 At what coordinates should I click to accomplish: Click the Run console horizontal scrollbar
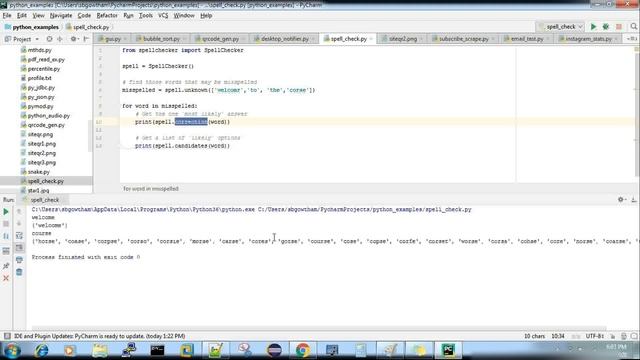(319, 328)
